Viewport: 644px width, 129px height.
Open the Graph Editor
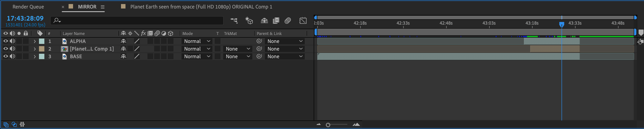click(303, 21)
